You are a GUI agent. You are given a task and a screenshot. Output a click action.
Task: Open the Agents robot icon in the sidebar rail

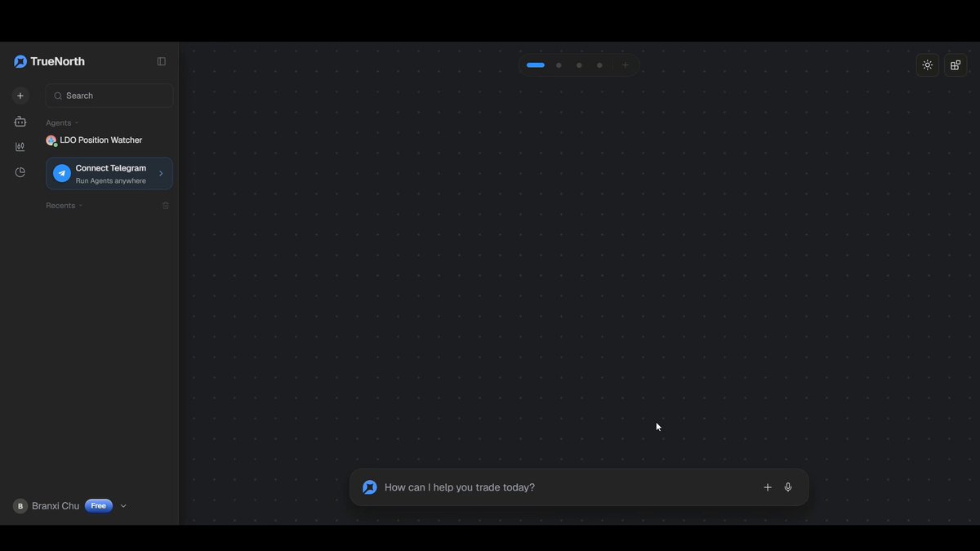click(x=20, y=122)
